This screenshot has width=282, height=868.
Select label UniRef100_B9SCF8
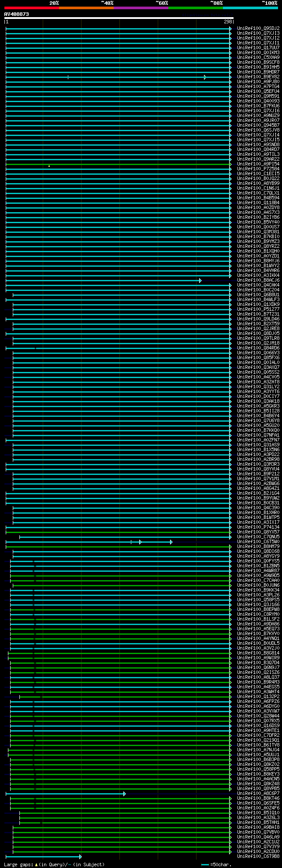258,62
